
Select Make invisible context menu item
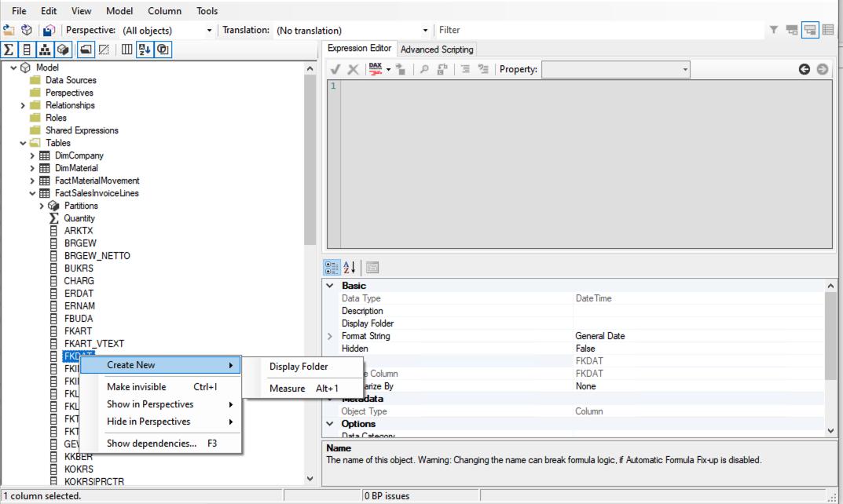point(160,387)
